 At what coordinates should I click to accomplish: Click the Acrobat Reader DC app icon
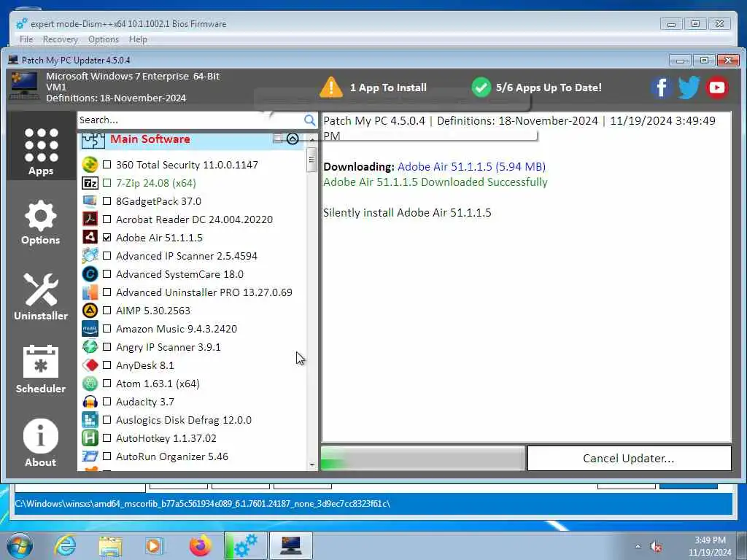coord(90,219)
